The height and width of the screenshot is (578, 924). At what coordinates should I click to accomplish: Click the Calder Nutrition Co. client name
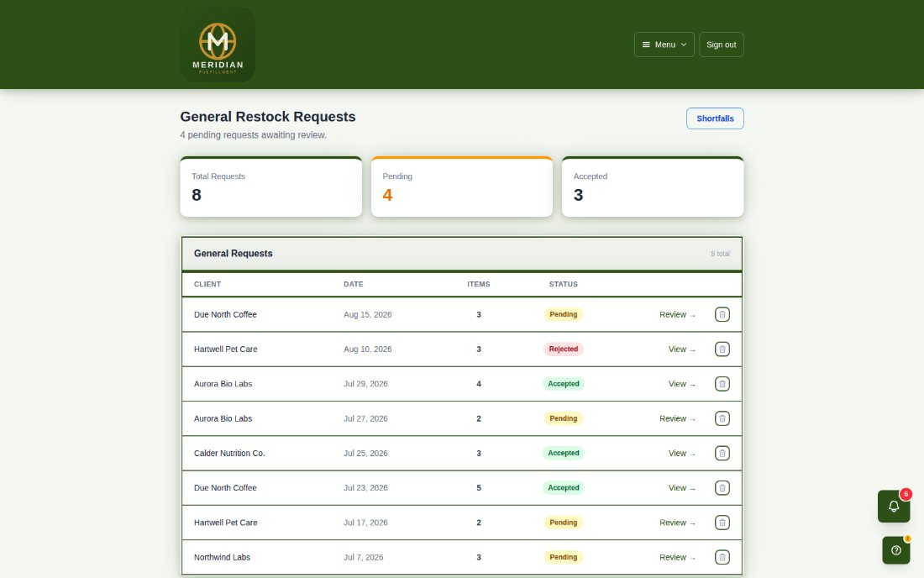229,453
